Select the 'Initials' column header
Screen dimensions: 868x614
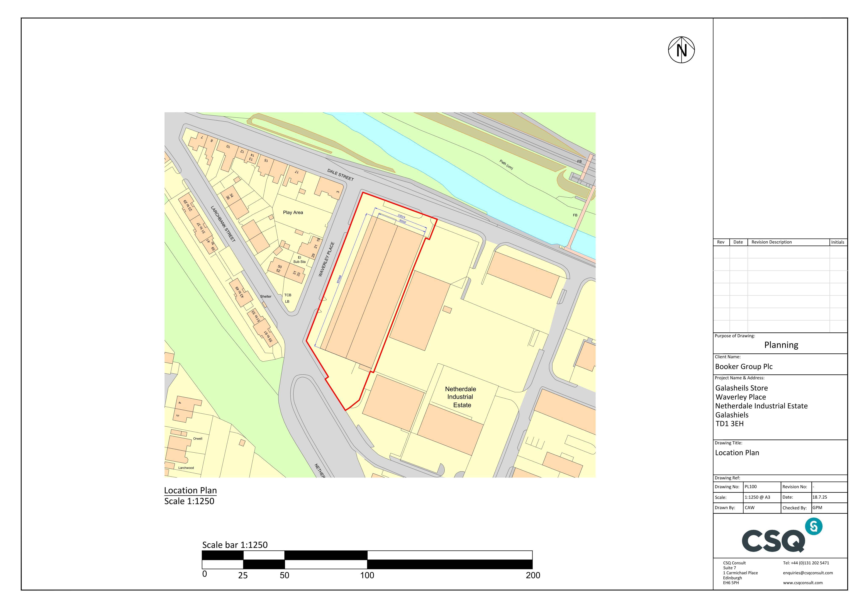pos(838,242)
